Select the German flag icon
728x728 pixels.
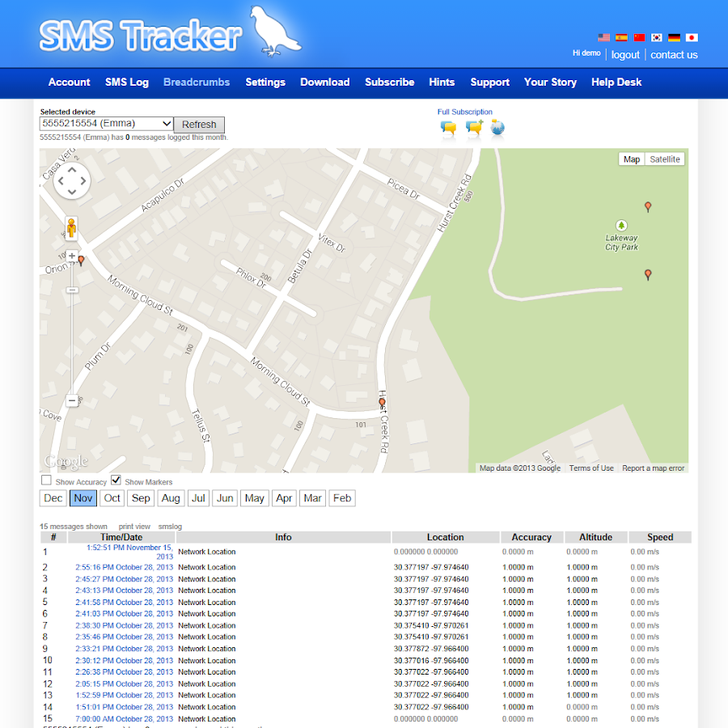(x=674, y=37)
